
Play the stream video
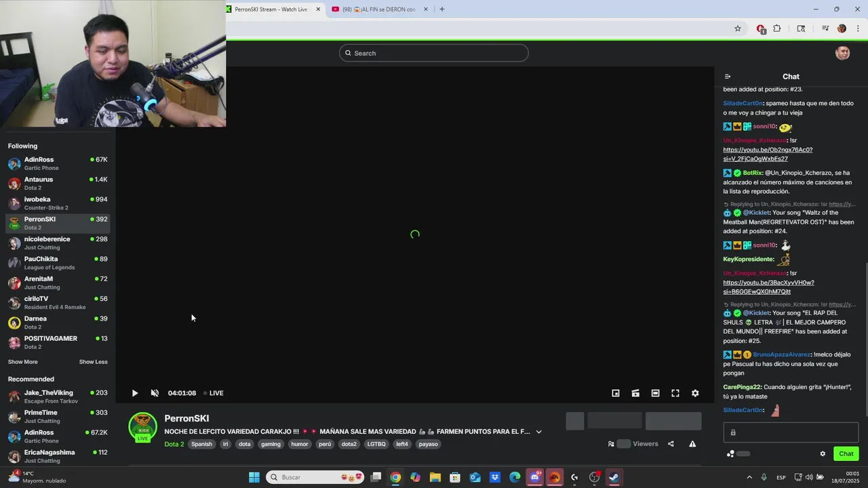point(135,393)
